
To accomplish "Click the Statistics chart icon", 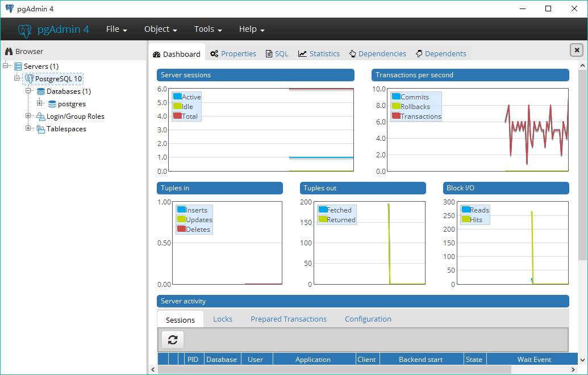I will click(302, 53).
